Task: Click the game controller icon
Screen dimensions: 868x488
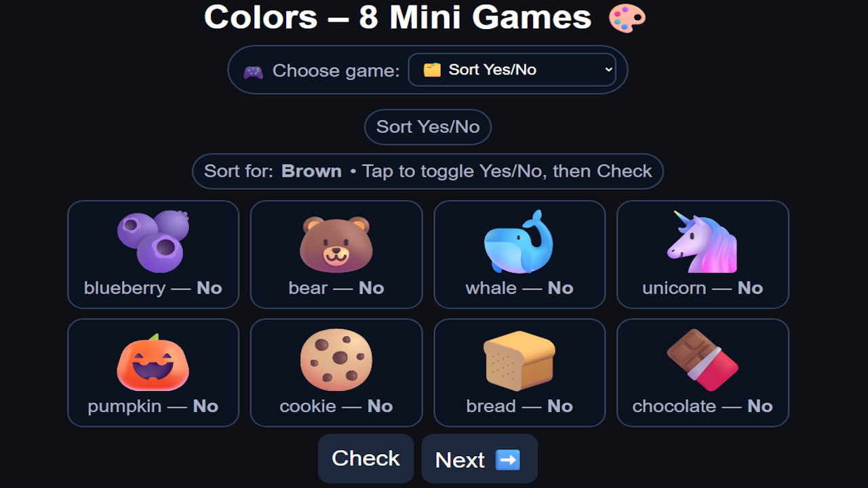Action: [x=254, y=71]
